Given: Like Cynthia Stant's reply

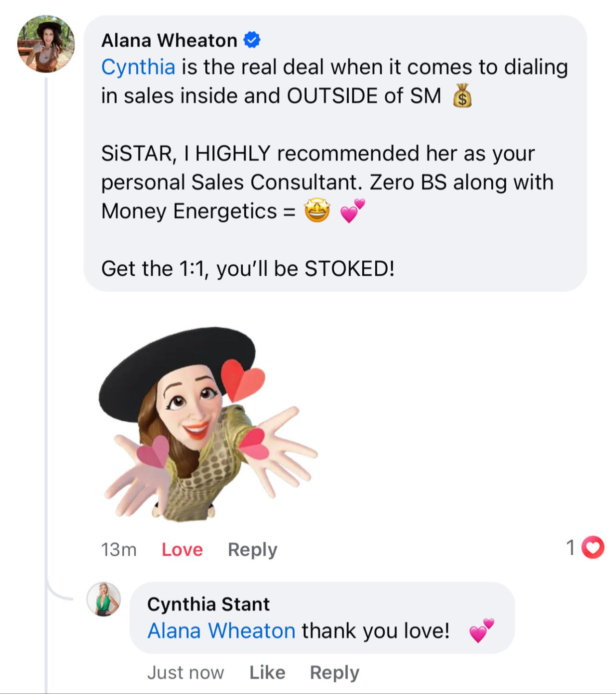Looking at the screenshot, I should coord(267,672).
